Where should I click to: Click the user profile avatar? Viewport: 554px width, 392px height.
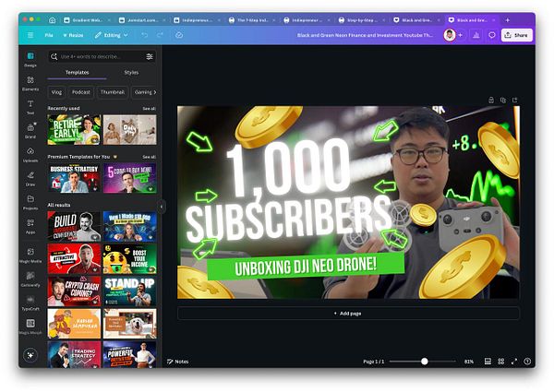450,35
